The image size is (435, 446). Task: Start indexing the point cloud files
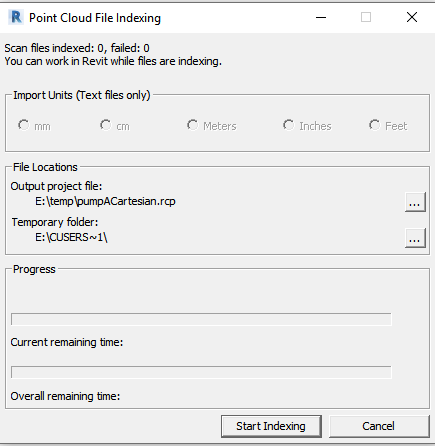[x=271, y=426]
